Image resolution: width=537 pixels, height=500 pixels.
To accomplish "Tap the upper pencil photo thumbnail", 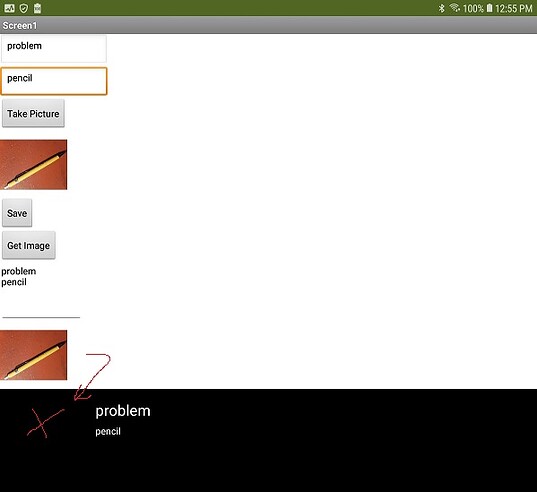I will pyautogui.click(x=34, y=164).
